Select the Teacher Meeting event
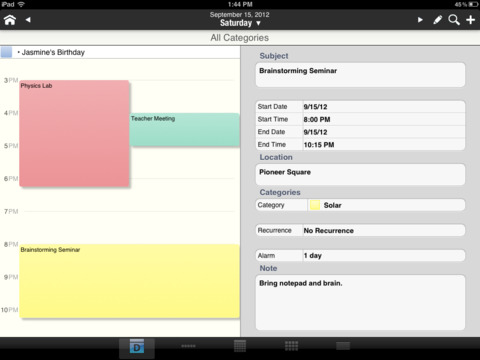Screen dimensions: 480x360 (x=185, y=130)
